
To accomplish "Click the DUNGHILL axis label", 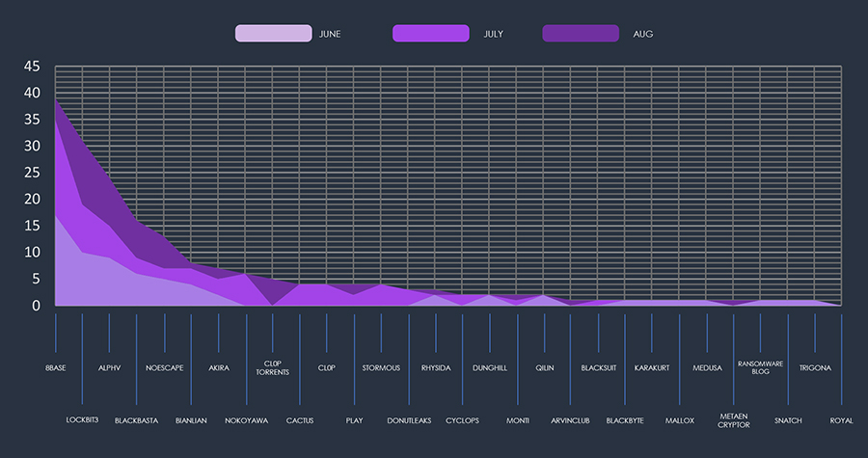I will click(x=489, y=367).
